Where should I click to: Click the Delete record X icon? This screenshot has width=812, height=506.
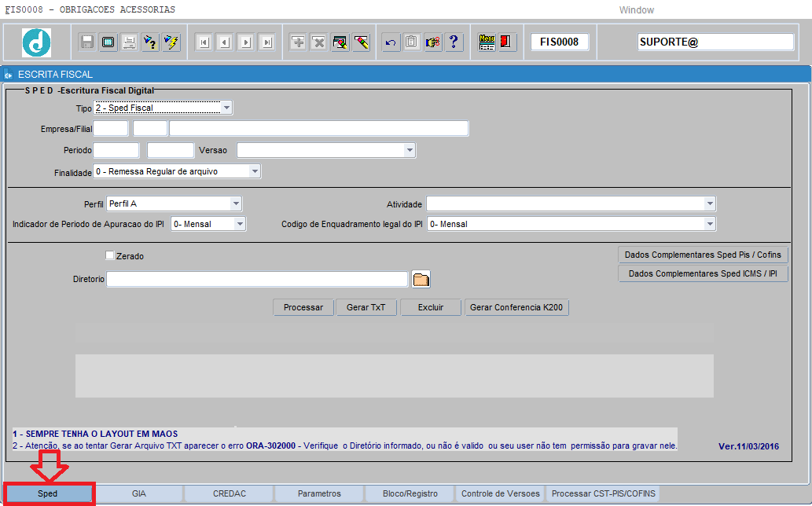319,42
